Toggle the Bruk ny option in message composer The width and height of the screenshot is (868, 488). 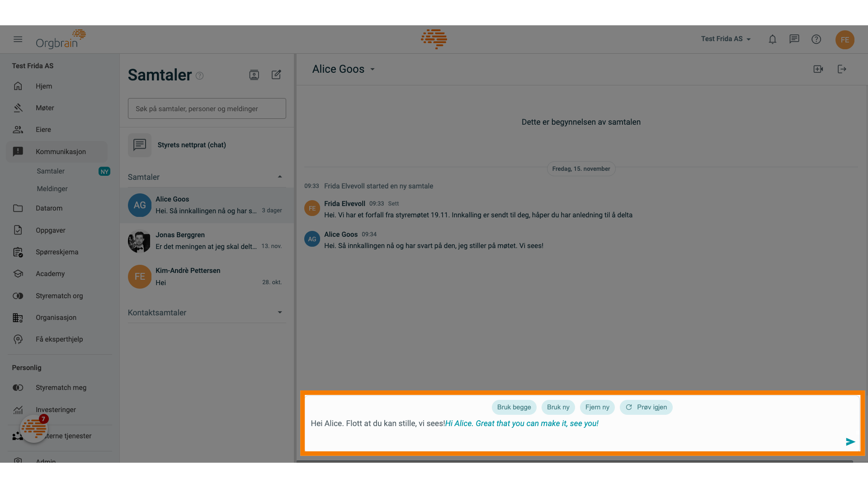point(558,407)
